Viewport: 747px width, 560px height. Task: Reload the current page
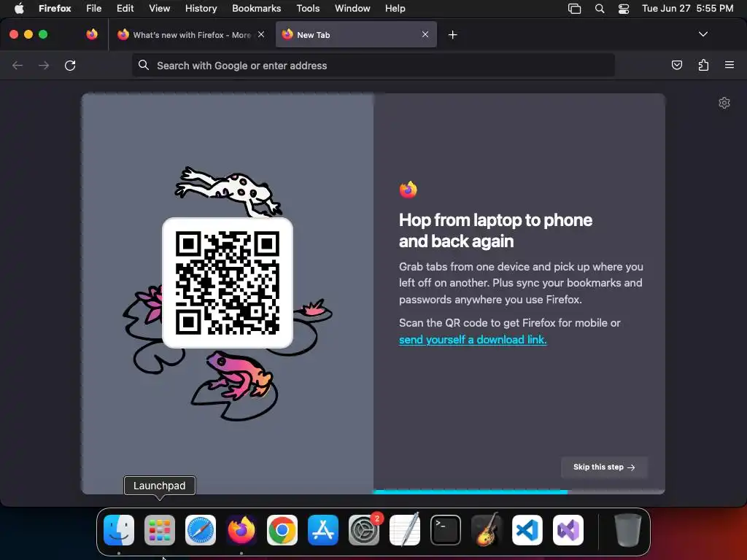(x=70, y=65)
